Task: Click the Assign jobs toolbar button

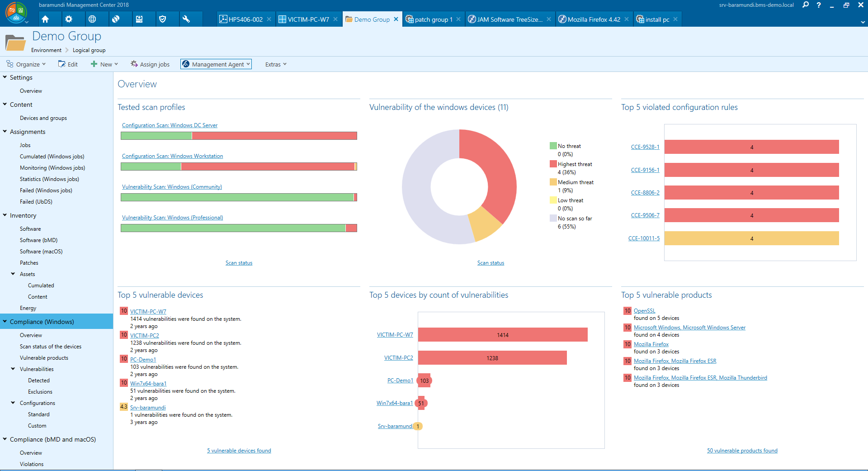Action: click(150, 64)
